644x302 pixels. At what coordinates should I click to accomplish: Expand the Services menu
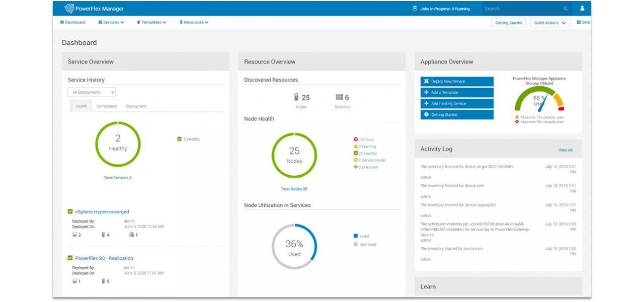111,23
